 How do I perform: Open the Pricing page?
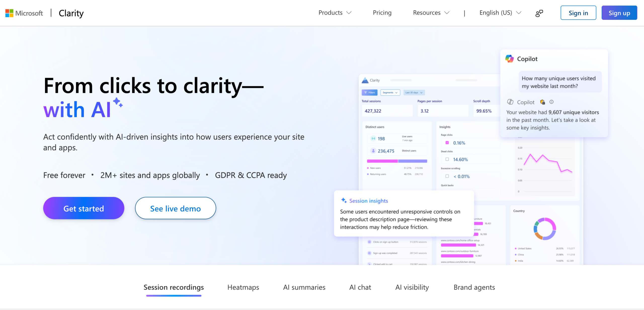[382, 13]
